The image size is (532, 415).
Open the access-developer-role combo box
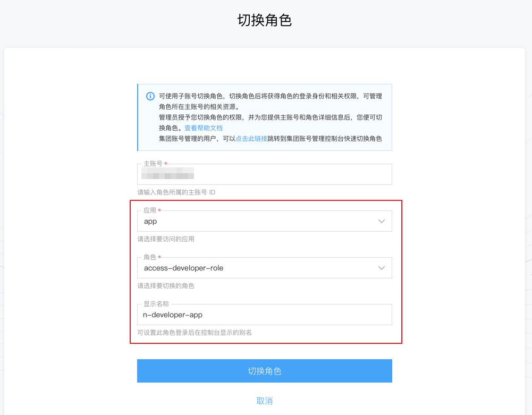tap(265, 268)
